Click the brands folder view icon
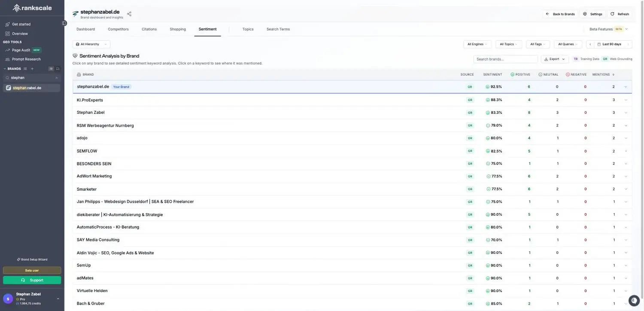Image resolution: width=644 pixels, height=311 pixels. coord(58,69)
